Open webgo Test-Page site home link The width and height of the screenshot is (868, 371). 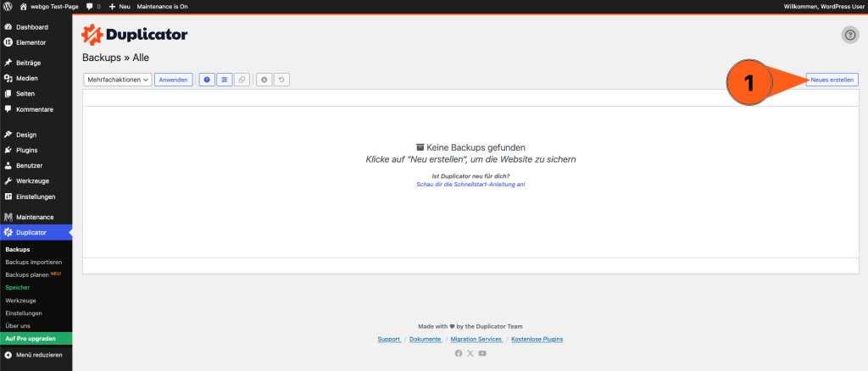click(x=49, y=7)
